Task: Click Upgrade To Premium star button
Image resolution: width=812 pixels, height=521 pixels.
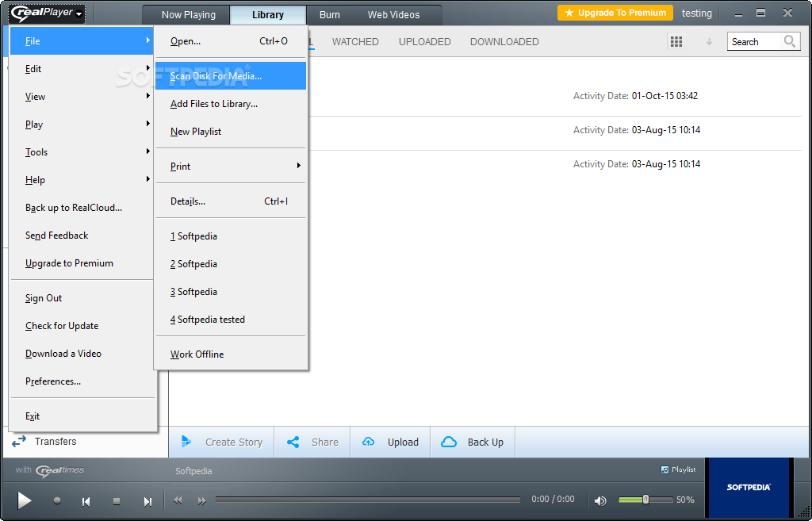Action: coord(615,13)
